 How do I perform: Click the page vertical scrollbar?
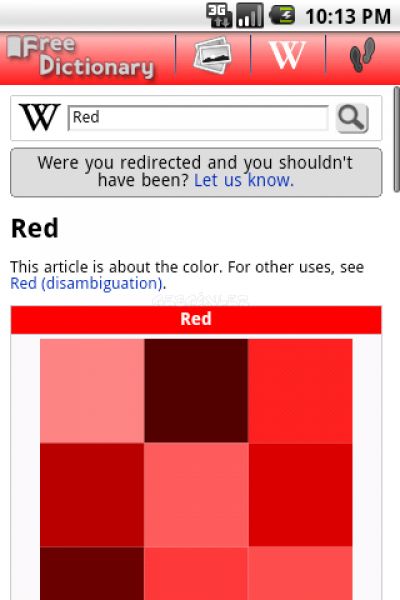tap(397, 140)
